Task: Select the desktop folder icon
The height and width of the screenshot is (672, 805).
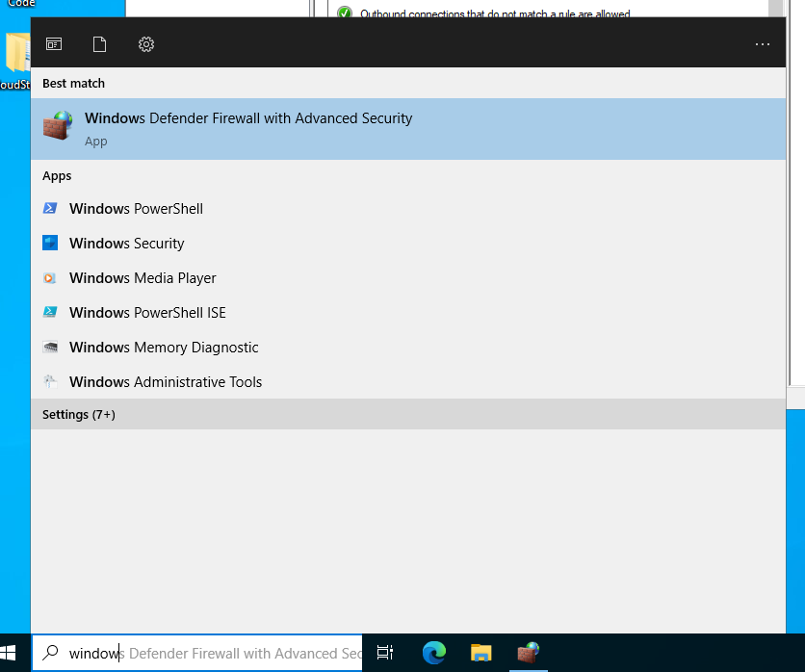Action: coord(17,52)
